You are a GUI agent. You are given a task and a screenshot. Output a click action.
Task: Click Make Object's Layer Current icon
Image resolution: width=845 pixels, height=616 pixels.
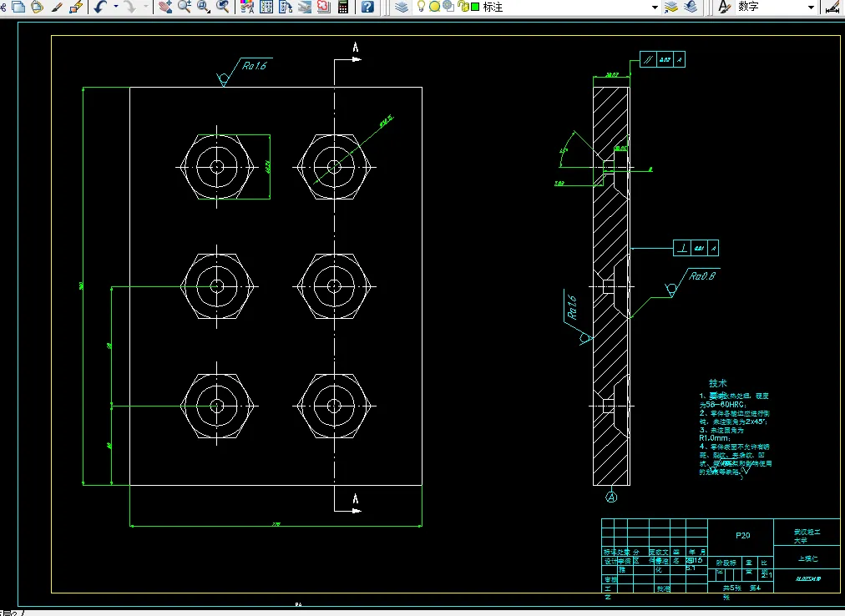[x=671, y=7]
